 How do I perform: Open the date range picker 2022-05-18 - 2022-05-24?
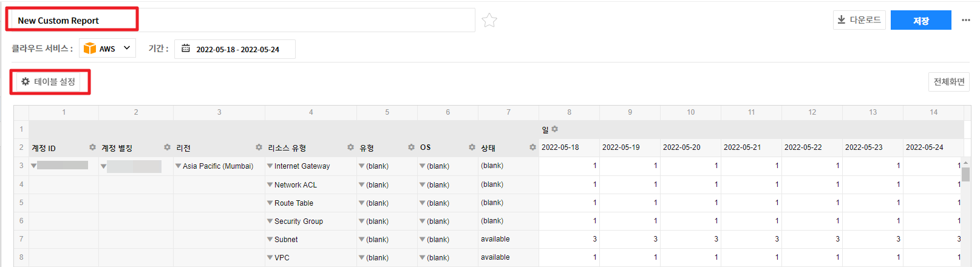coord(235,49)
